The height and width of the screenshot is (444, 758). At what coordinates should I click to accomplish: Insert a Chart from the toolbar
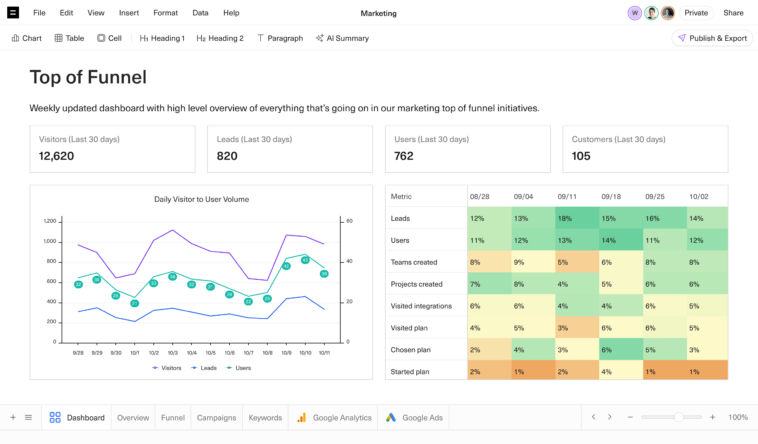26,38
